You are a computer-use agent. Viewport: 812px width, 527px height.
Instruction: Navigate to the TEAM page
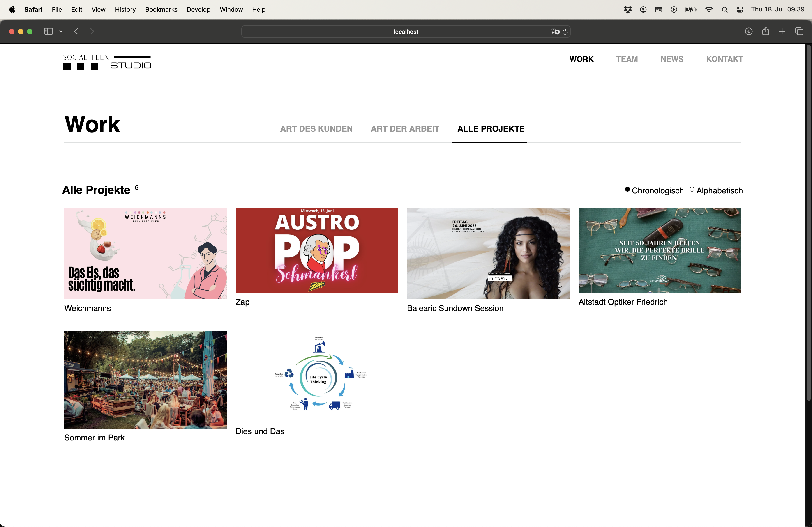coord(627,59)
